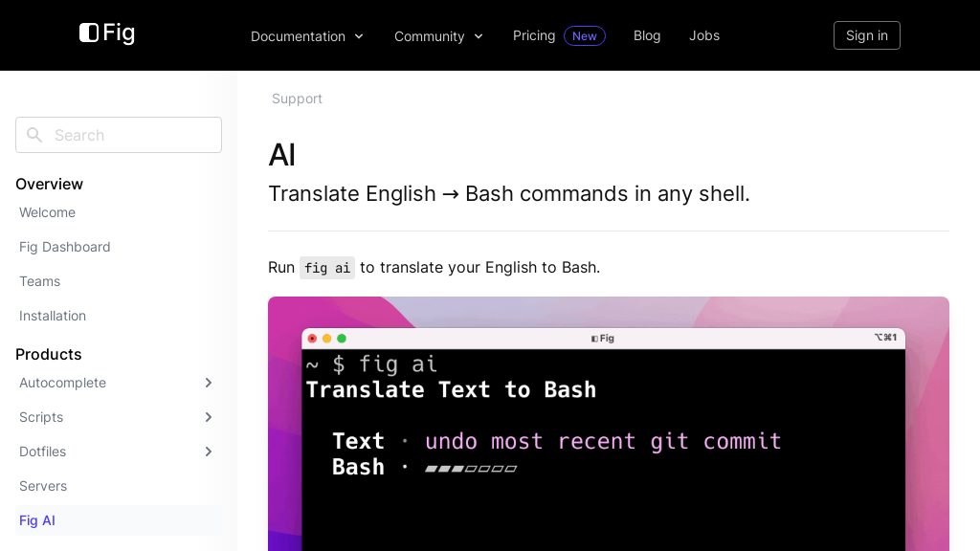Click the Sign in button
This screenshot has width=980, height=551.
(866, 35)
